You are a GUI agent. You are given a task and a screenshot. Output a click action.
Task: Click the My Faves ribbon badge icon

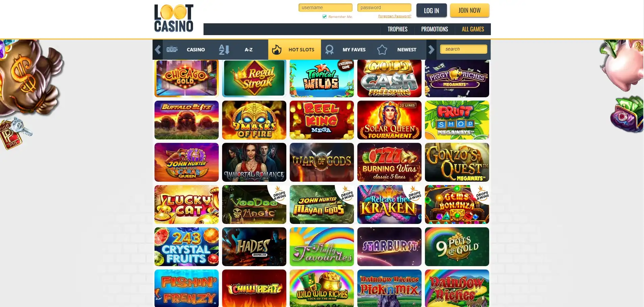(x=329, y=50)
